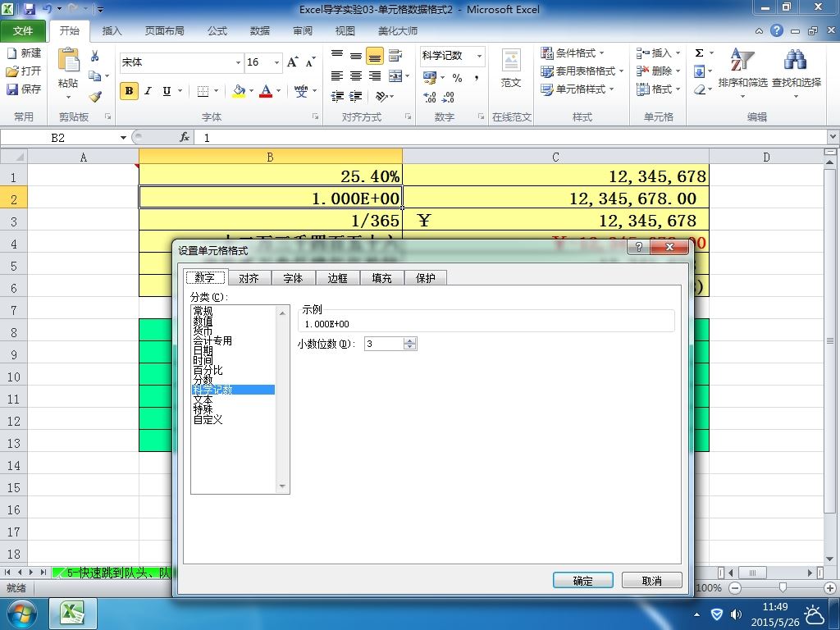Switch to the 公式 ribbon tab
The image size is (840, 630).
217,31
